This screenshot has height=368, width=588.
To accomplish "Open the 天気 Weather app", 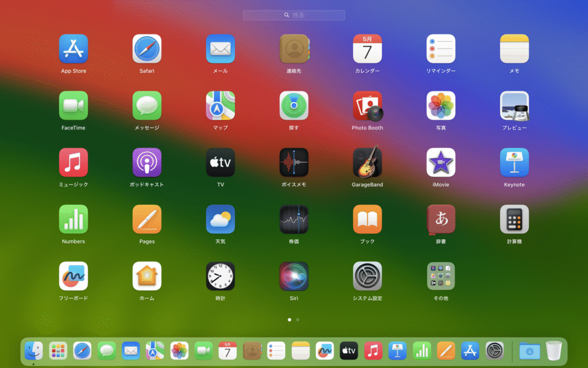I will point(220,219).
